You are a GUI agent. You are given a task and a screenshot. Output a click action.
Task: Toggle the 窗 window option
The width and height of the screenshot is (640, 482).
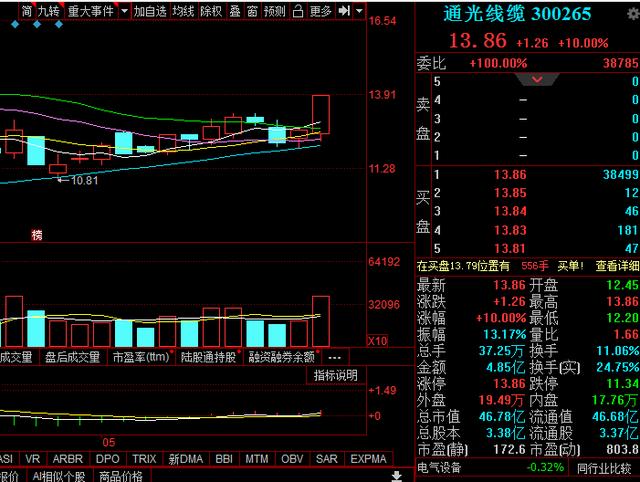click(252, 11)
